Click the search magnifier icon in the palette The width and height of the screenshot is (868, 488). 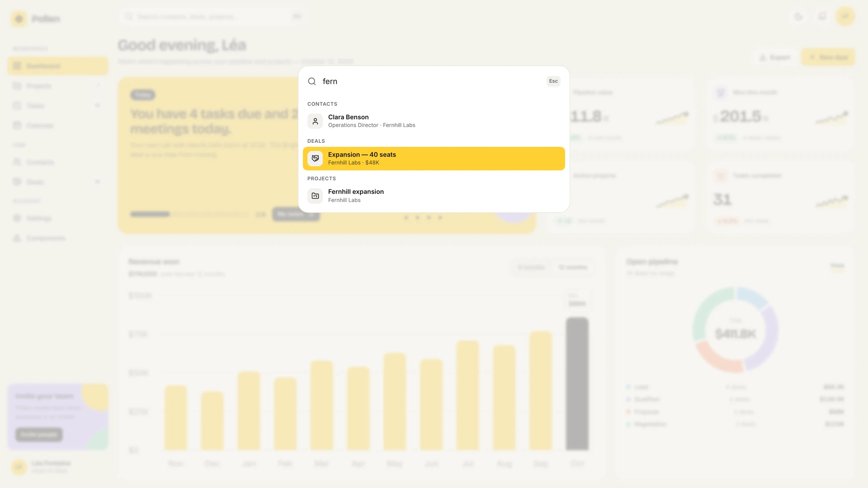pyautogui.click(x=312, y=81)
